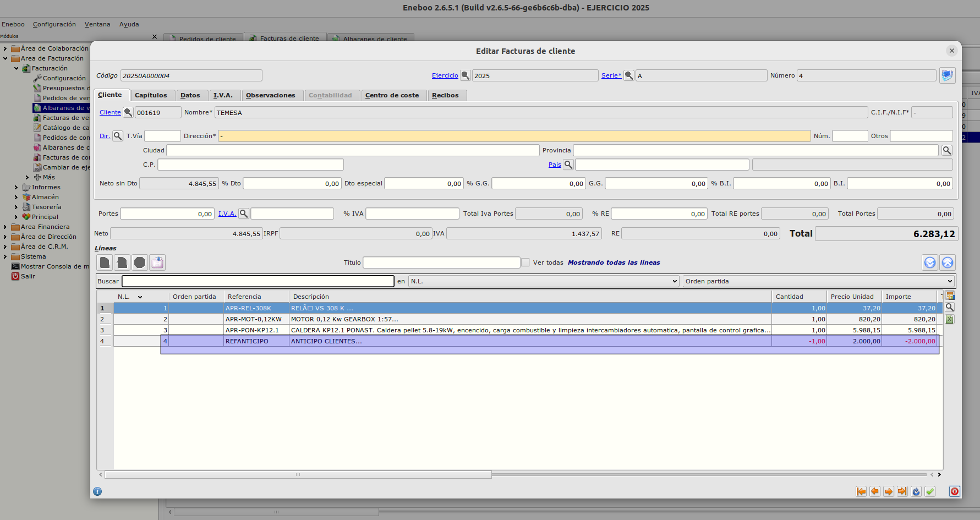Viewport: 980px width, 520px height.
Task: Click the Cliente link
Action: click(110, 112)
